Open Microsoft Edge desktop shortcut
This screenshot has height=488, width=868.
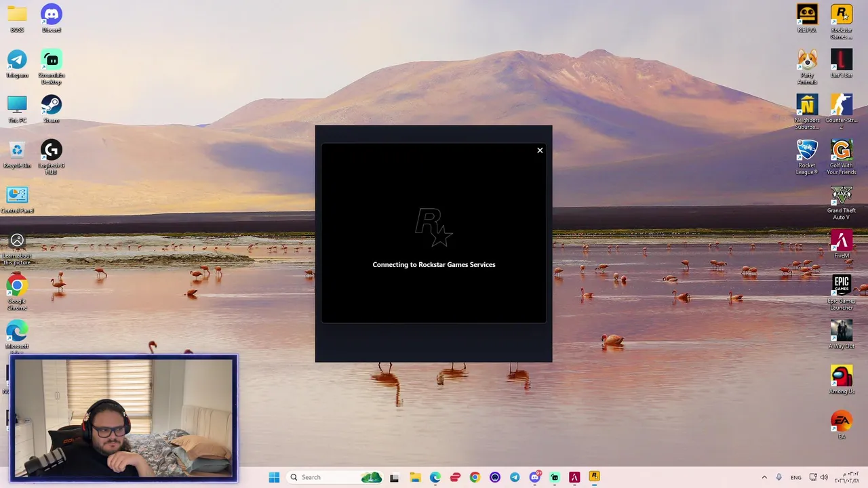pos(17,336)
